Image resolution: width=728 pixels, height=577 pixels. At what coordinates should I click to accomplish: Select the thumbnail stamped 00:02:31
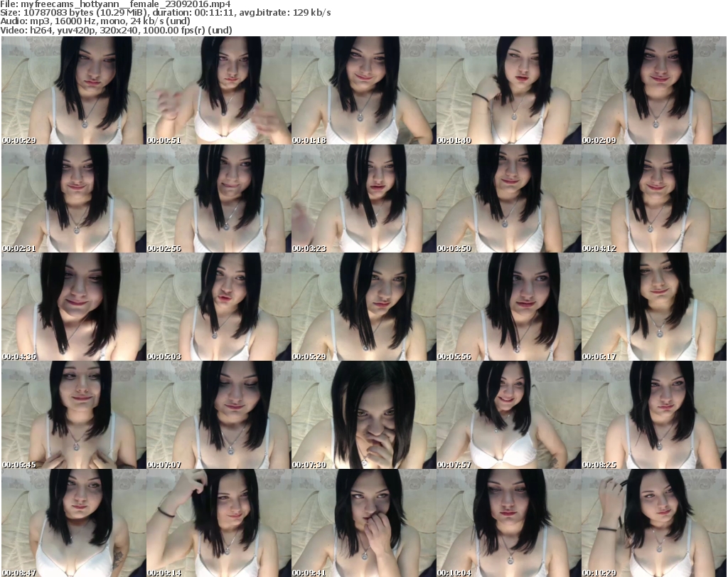74,198
